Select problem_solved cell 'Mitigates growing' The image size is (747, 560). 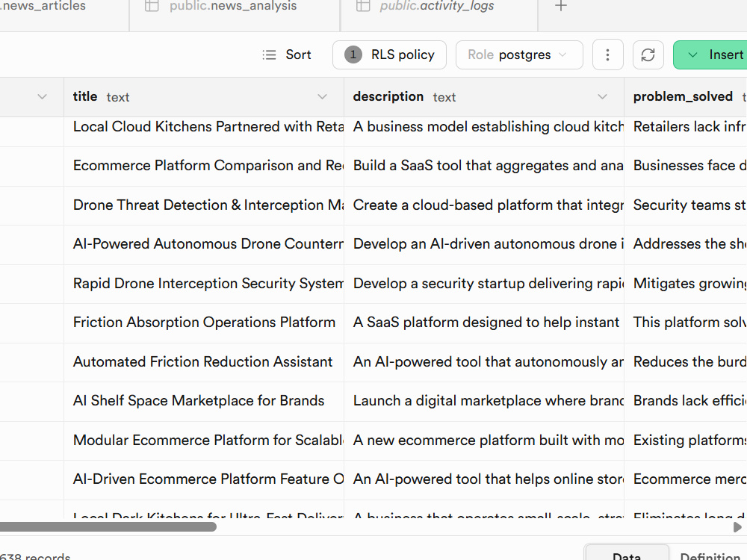[x=686, y=284]
